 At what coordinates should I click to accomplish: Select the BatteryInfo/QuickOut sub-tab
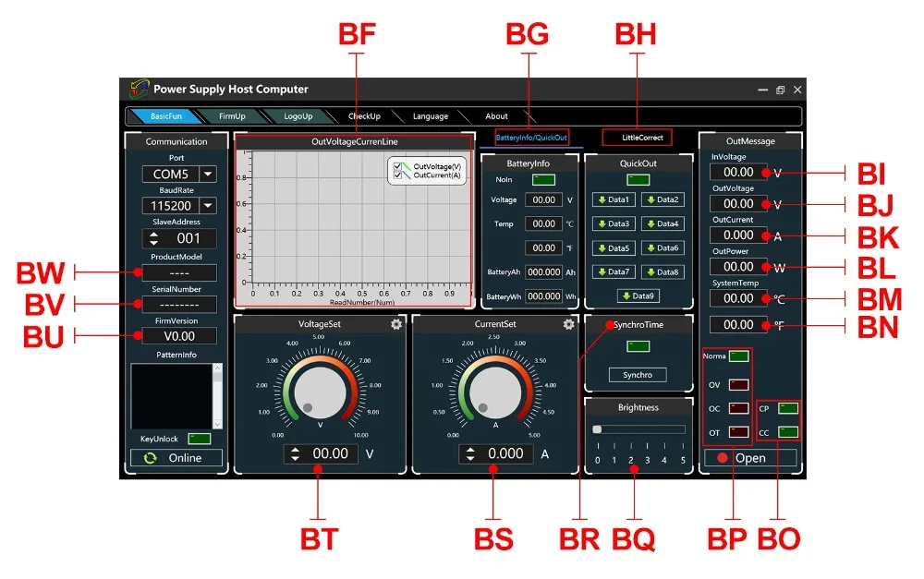coord(531,138)
